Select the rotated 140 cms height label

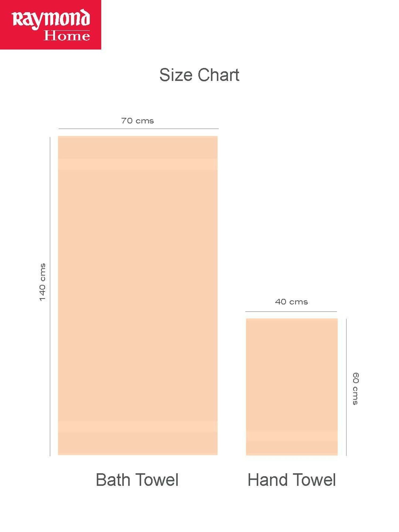[x=43, y=282]
